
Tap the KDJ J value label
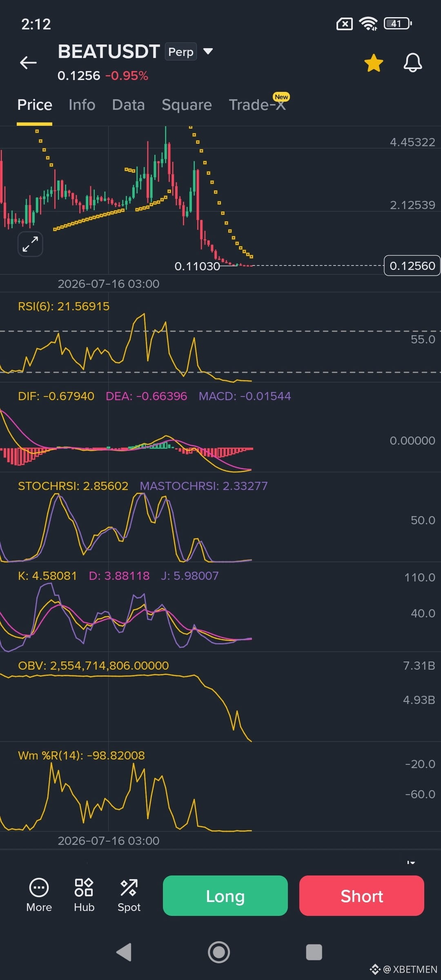pos(190,576)
